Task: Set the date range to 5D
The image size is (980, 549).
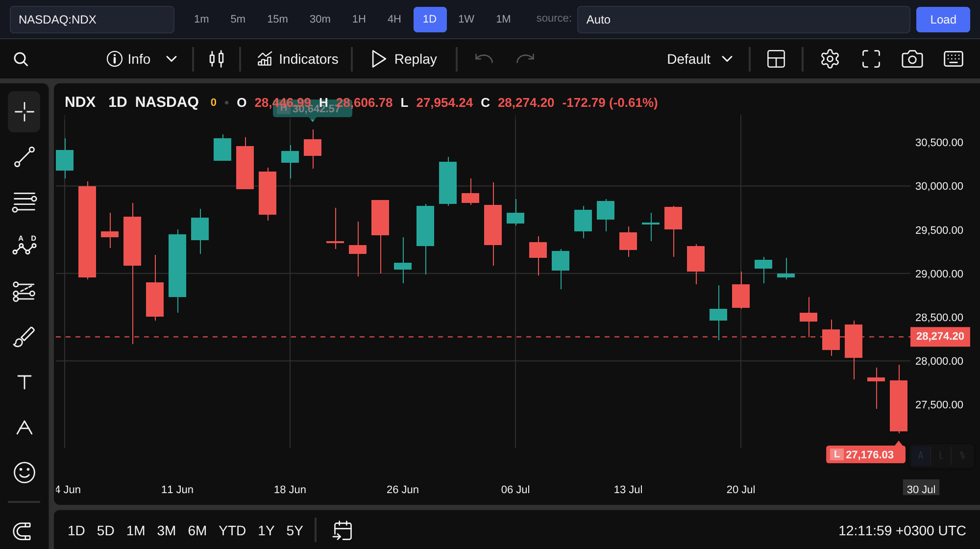Action: [x=105, y=531]
